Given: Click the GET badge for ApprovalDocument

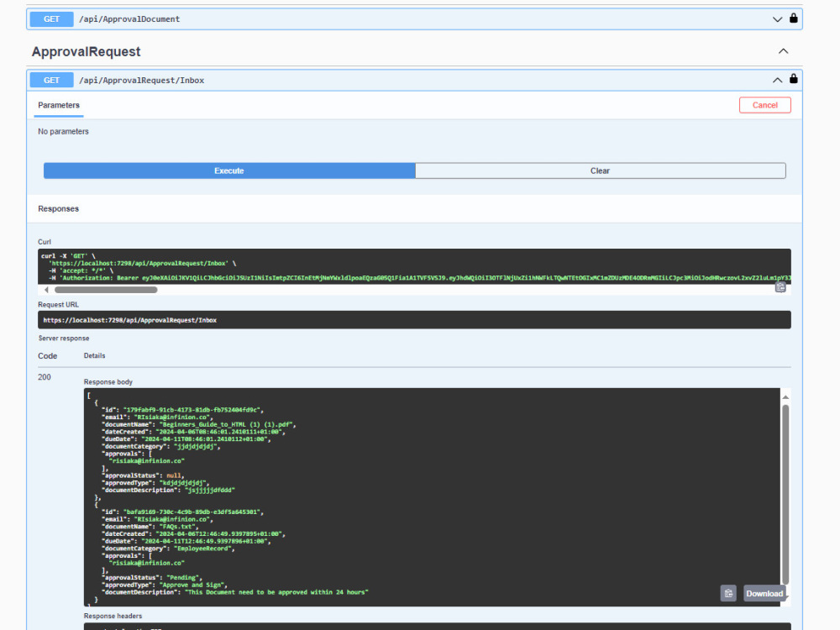Looking at the screenshot, I should (x=51, y=19).
